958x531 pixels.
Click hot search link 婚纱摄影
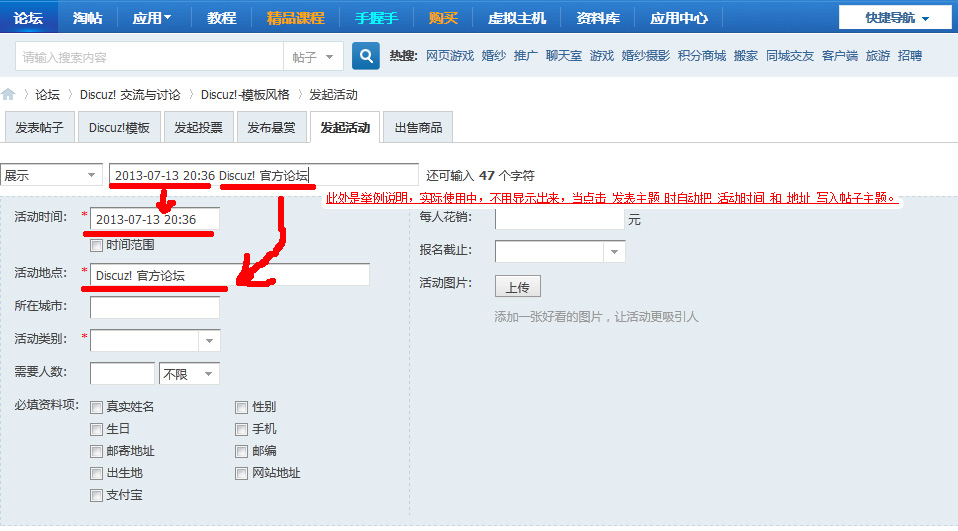click(x=645, y=56)
